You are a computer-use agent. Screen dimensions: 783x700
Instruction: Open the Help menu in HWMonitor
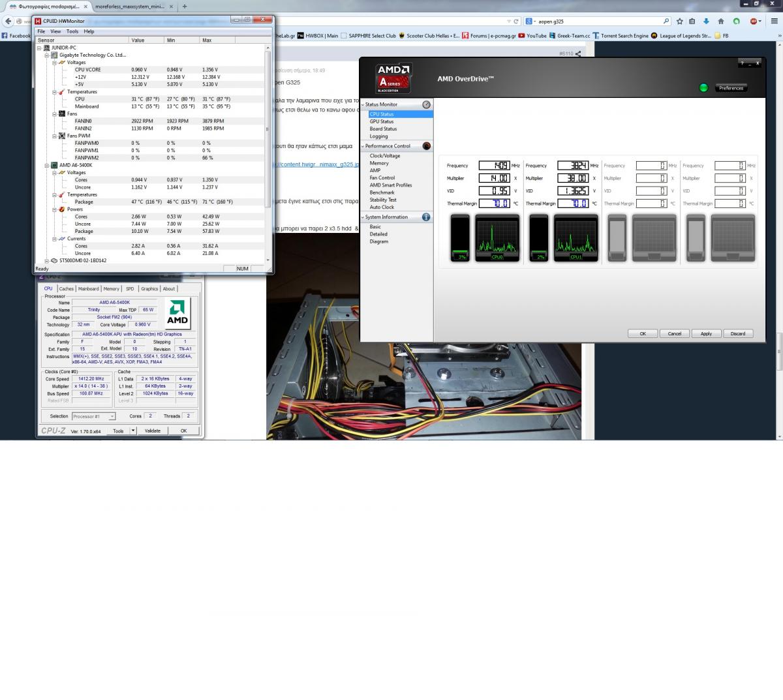point(89,31)
